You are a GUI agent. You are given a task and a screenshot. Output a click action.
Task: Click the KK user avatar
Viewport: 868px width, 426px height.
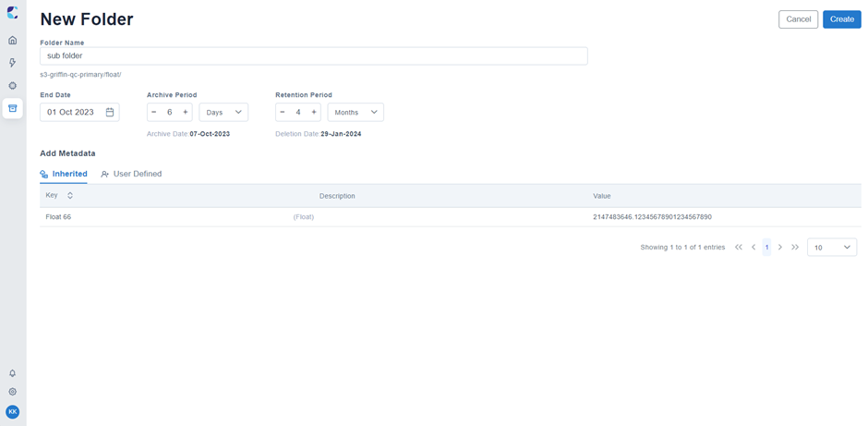click(x=12, y=411)
